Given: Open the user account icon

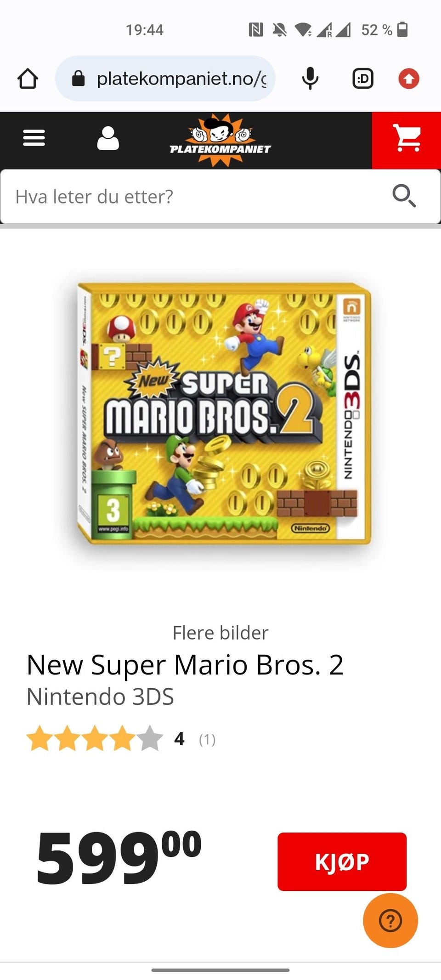Looking at the screenshot, I should pos(108,138).
